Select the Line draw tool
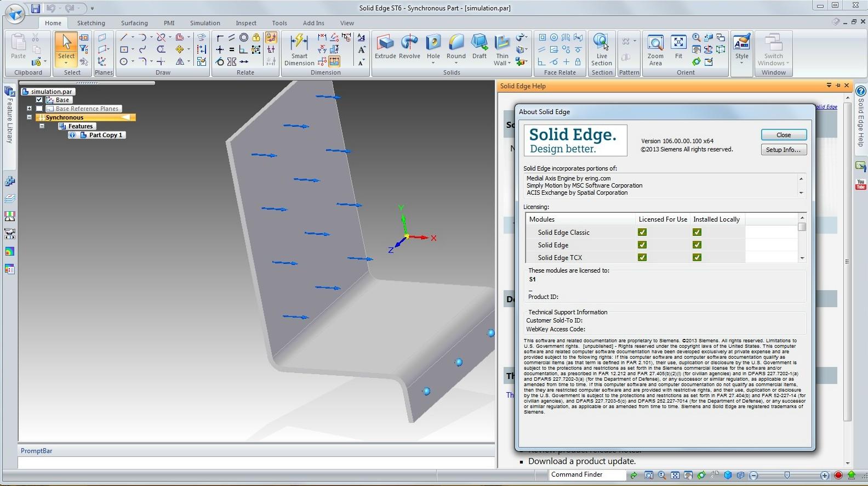The width and height of the screenshot is (868, 486). click(124, 37)
